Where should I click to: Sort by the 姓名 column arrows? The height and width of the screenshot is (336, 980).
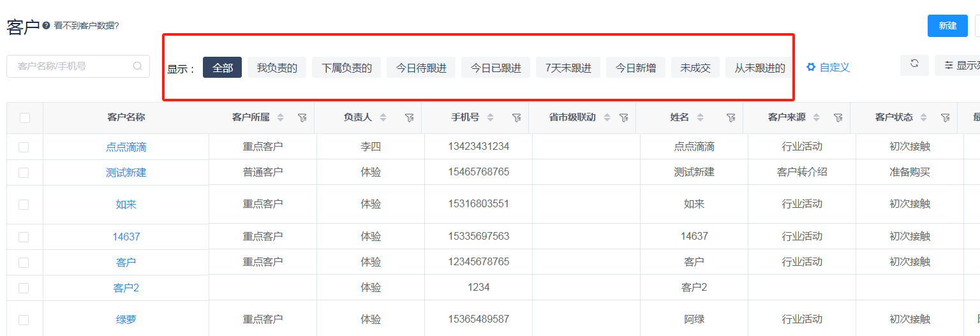click(x=700, y=117)
